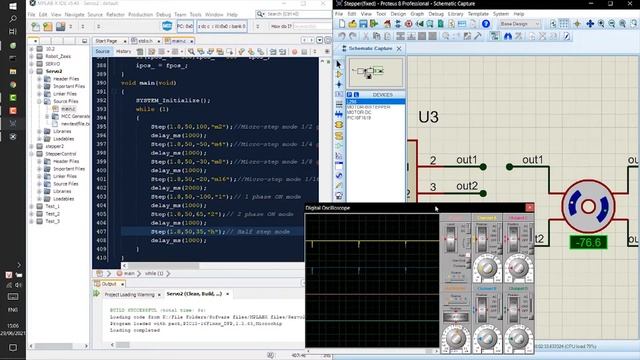Click the find-selection magnifier in editor toolbar
The width and height of the screenshot is (640, 360).
tap(191, 51)
